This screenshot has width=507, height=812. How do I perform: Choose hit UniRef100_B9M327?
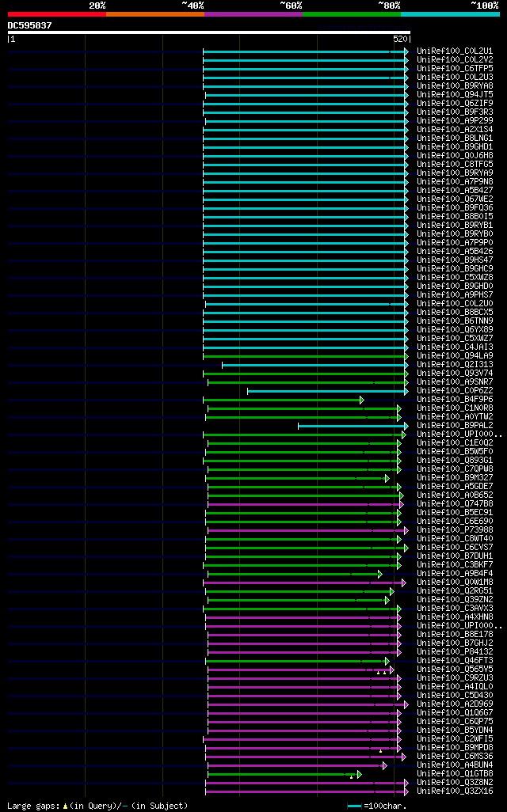[455, 477]
